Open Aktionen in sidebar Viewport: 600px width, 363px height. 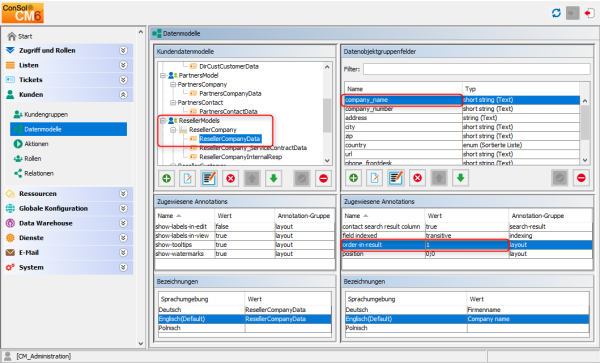[31, 144]
